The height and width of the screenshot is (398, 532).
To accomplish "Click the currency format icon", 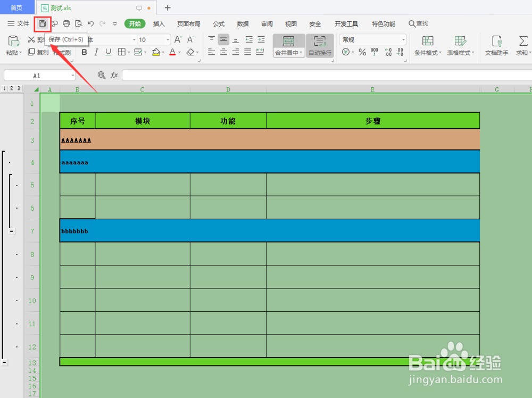I will point(346,52).
